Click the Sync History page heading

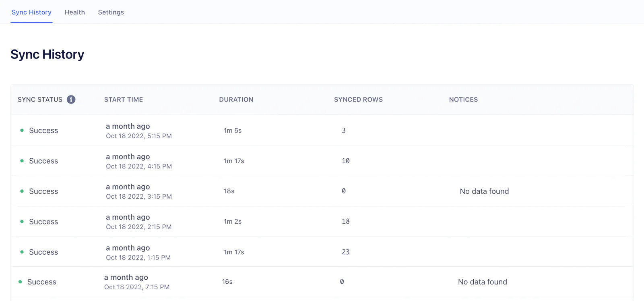click(x=47, y=54)
